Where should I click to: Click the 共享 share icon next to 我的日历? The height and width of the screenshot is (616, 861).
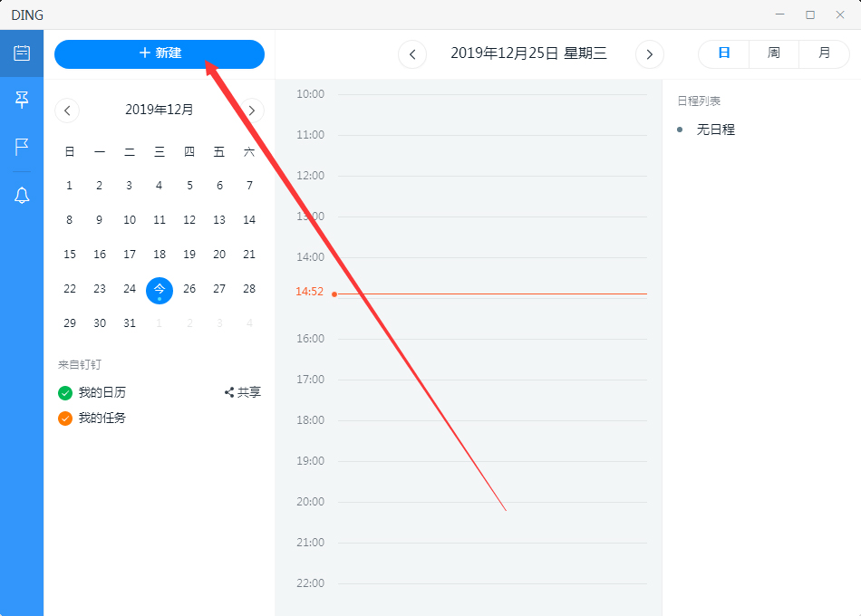tap(242, 392)
